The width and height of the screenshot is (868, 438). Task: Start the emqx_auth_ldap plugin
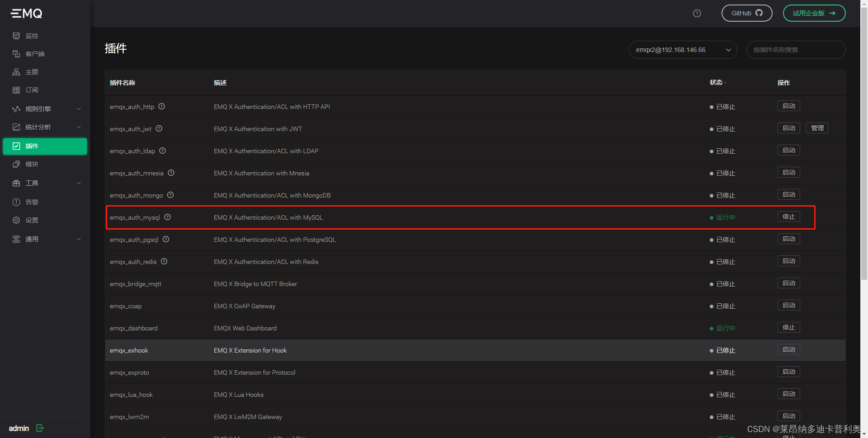tap(788, 150)
